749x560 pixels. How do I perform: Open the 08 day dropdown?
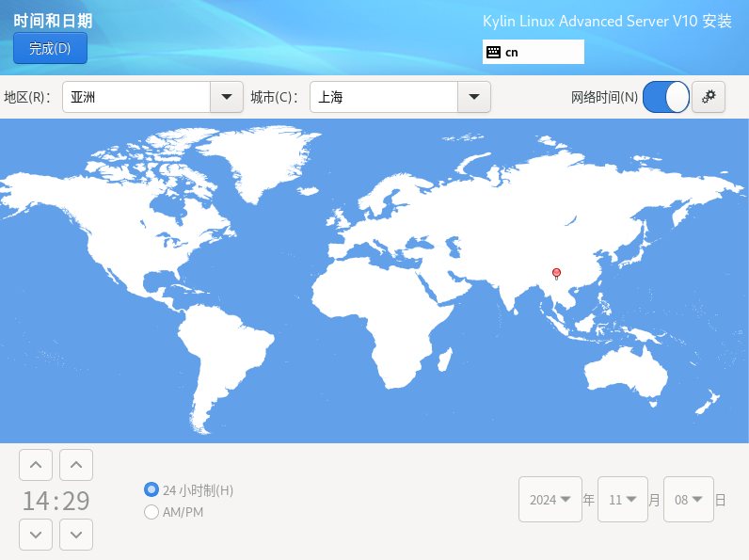point(689,500)
